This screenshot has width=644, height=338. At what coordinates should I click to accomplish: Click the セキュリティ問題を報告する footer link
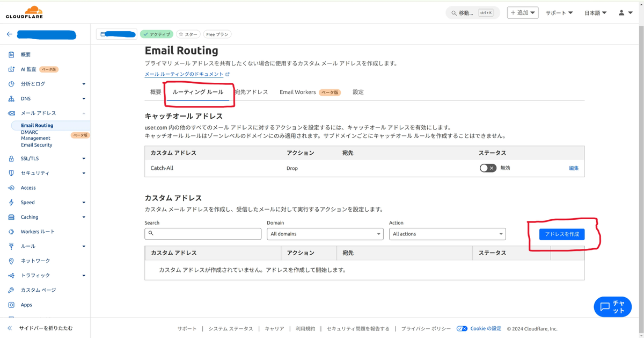[x=358, y=329]
